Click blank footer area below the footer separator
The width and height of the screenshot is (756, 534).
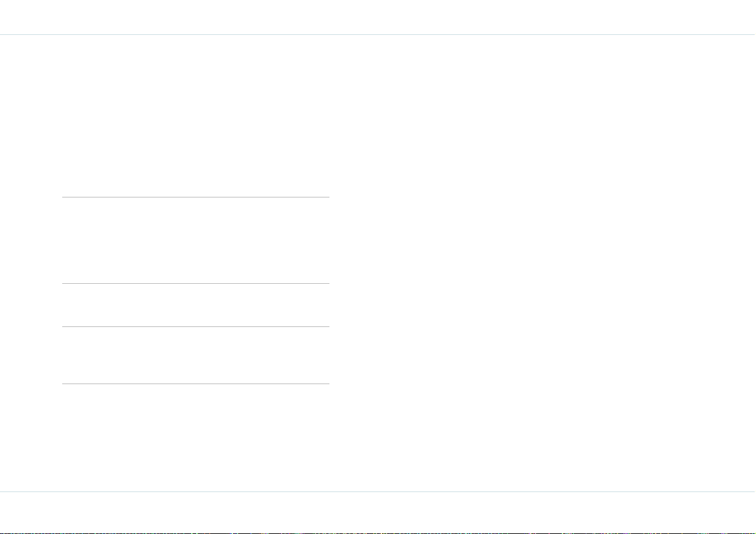point(378,512)
